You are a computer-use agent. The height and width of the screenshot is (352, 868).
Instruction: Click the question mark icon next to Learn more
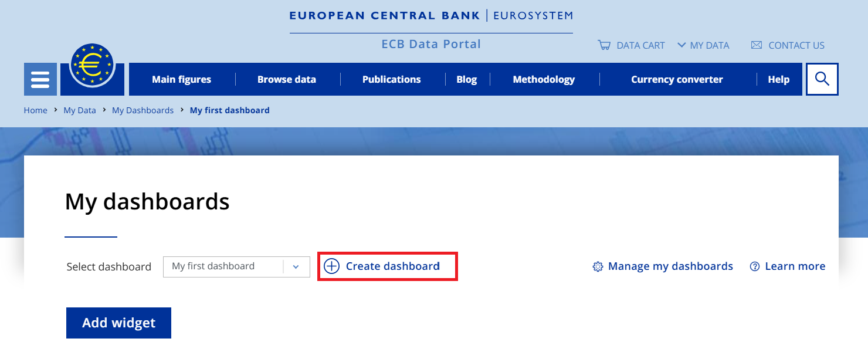(x=754, y=266)
